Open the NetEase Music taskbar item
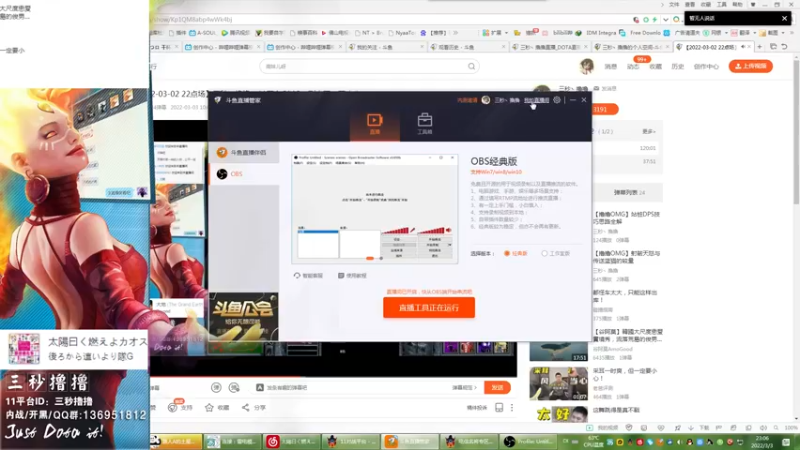800x450 pixels. (x=292, y=441)
